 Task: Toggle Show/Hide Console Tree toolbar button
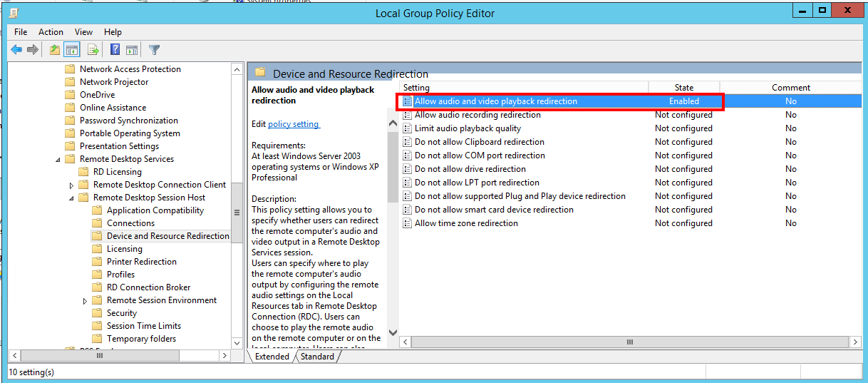click(71, 50)
